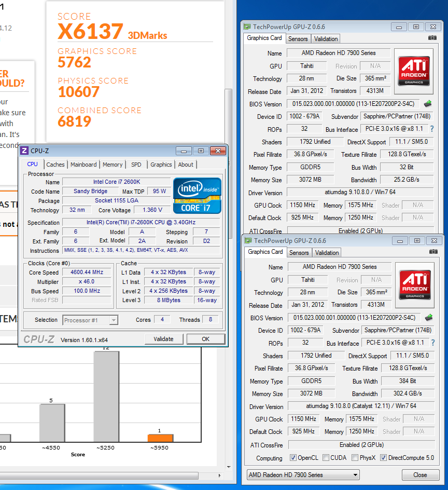Minimize the CPU-Z window
This screenshot has width=448, height=490.
pos(184,151)
